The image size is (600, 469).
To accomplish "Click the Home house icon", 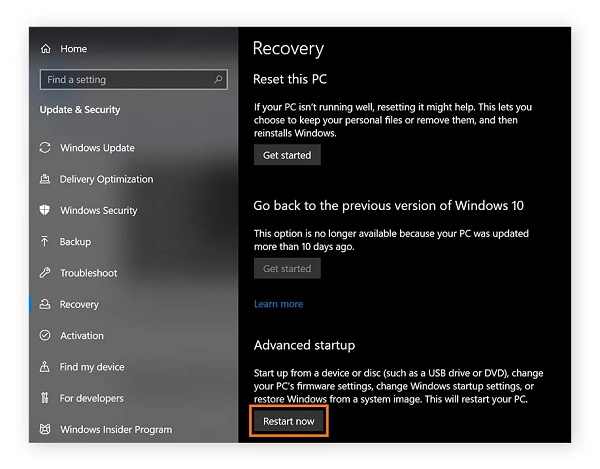I will tap(46, 48).
